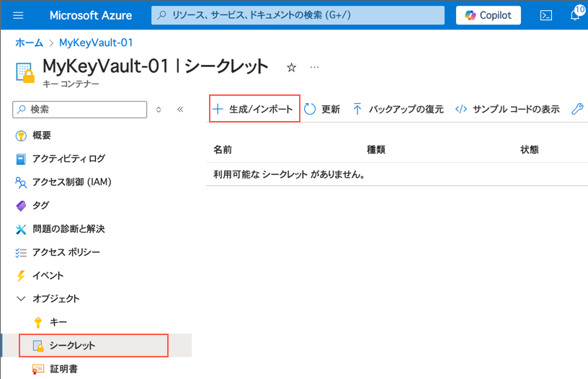This screenshot has width=588, height=379.
Task: Open アクティビティ ログ
Action: (68, 159)
